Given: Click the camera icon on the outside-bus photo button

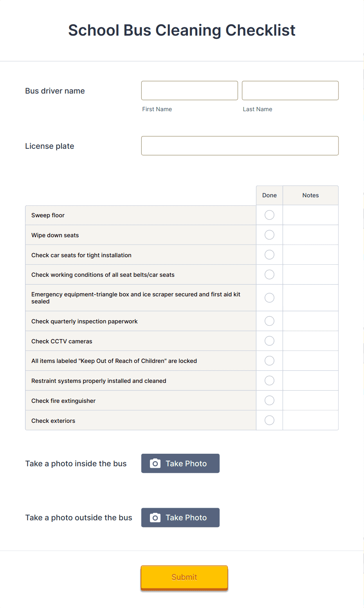Looking at the screenshot, I should point(155,517).
